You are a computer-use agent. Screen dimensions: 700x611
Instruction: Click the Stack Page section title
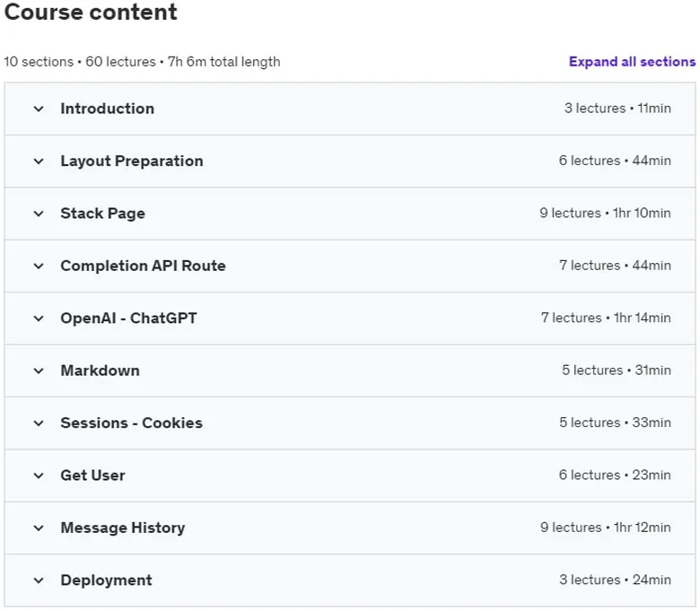pyautogui.click(x=102, y=214)
